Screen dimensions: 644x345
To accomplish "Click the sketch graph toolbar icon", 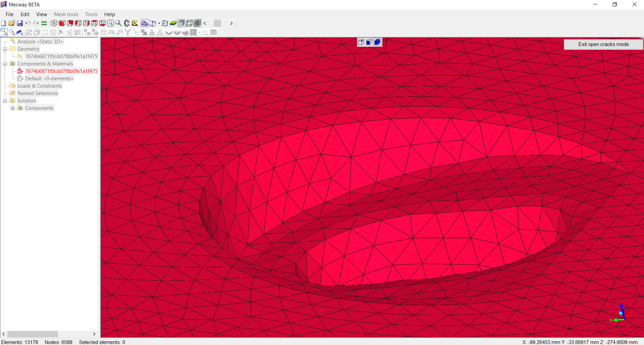I will [x=165, y=23].
